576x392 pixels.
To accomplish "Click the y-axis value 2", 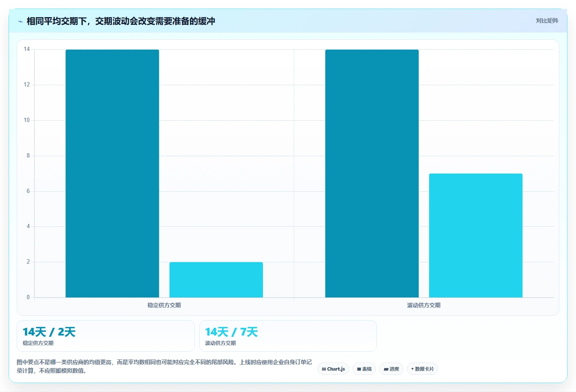I will pos(28,262).
